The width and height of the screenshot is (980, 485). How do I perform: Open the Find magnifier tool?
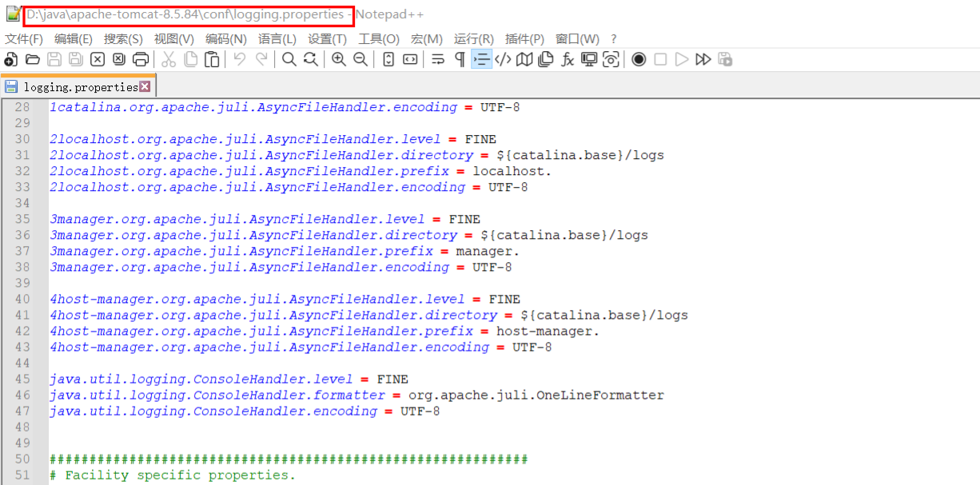pos(289,59)
